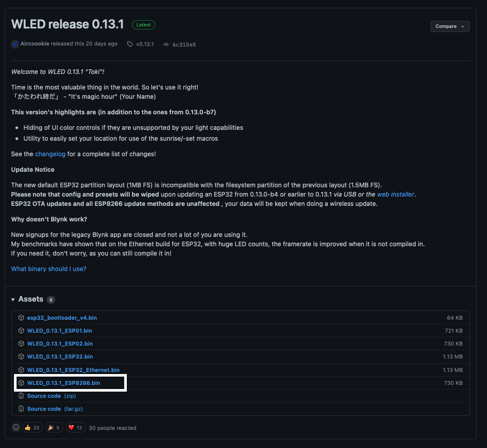Toggle the thumbs up reaction (23)
This screenshot has width=487, height=448.
click(x=33, y=427)
